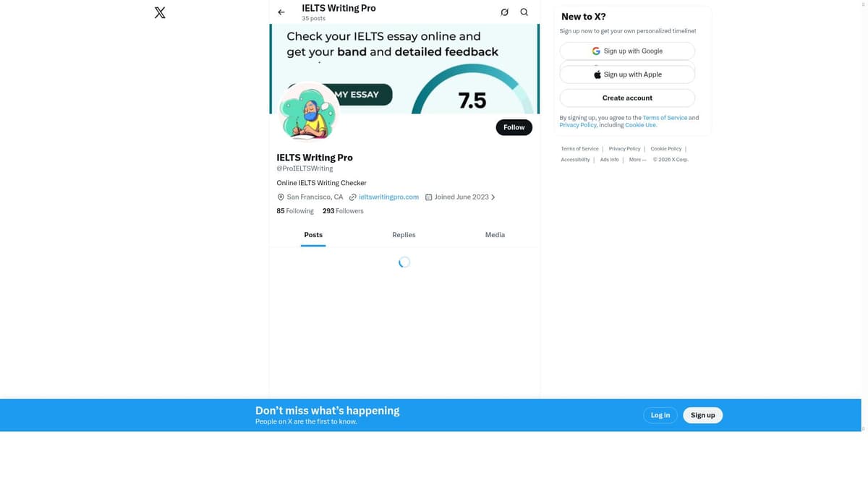Sign up with Apple
The image size is (868, 488).
click(x=627, y=74)
